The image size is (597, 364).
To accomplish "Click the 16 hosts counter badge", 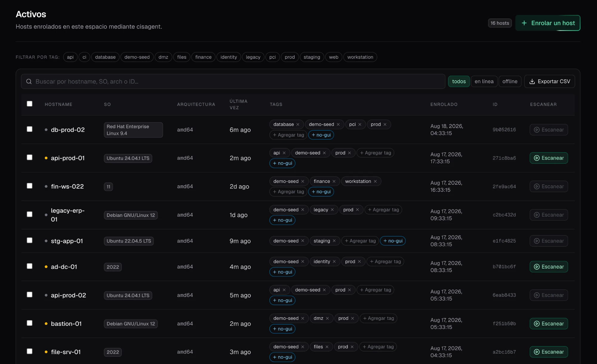I will click(500, 23).
